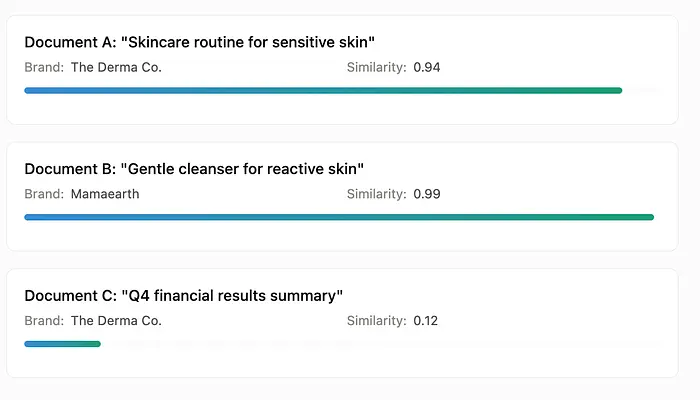Click Document C's short similarity bar
700x400 pixels.
[62, 344]
